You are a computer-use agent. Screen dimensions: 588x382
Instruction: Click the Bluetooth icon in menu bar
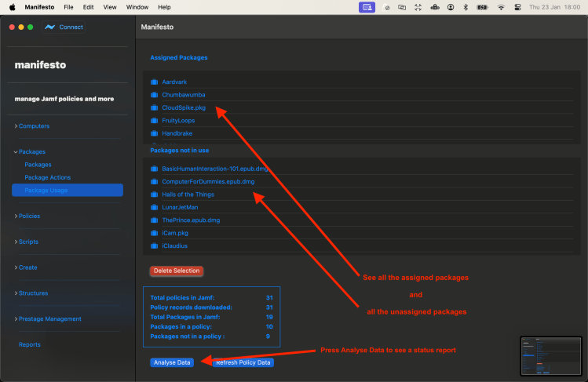point(465,7)
